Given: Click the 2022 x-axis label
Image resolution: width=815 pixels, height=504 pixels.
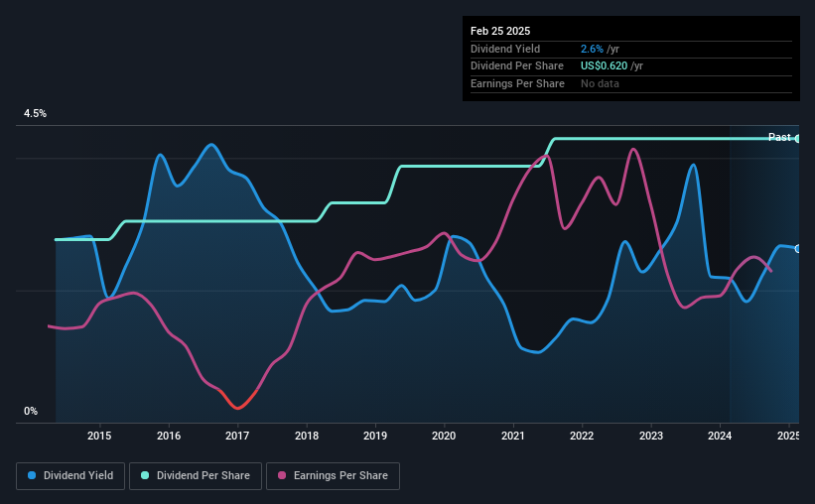Looking at the screenshot, I should (x=582, y=436).
